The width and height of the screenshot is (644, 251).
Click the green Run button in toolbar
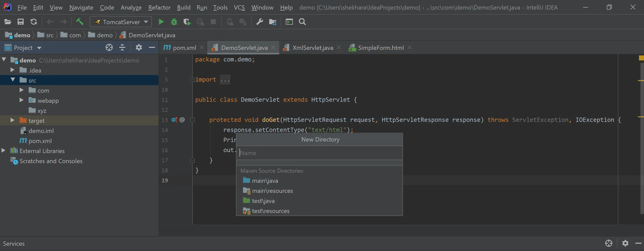click(x=161, y=22)
